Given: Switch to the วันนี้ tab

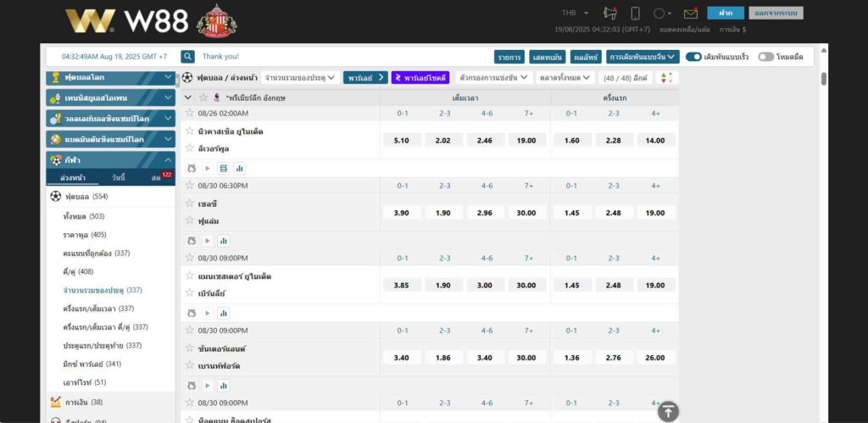Looking at the screenshot, I should (x=118, y=178).
